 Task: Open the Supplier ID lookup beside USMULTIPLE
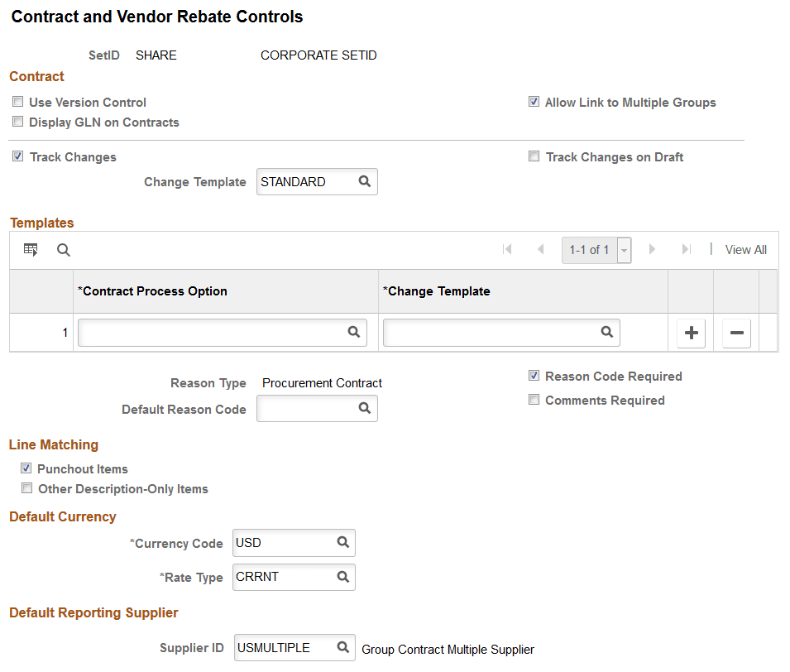click(x=344, y=648)
